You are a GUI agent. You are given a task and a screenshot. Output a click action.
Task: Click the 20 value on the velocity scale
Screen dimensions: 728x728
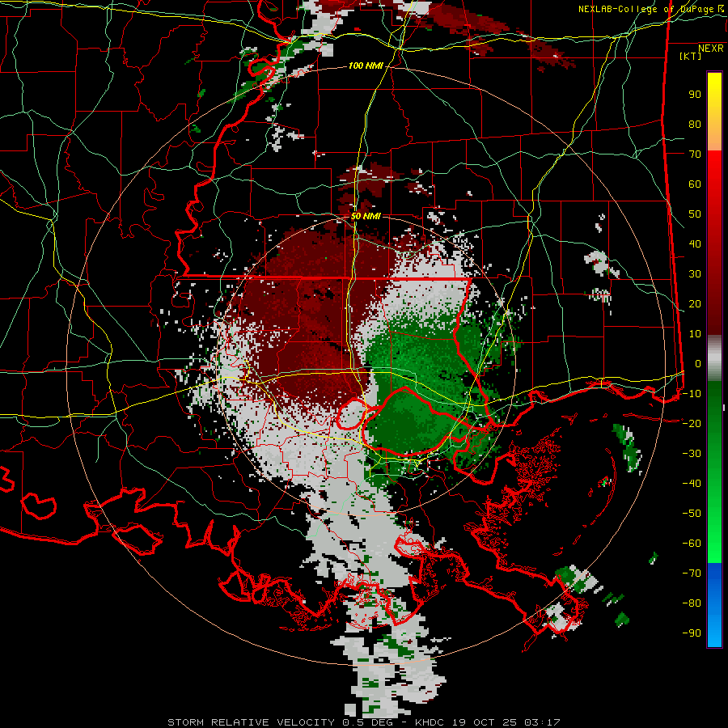coord(695,304)
